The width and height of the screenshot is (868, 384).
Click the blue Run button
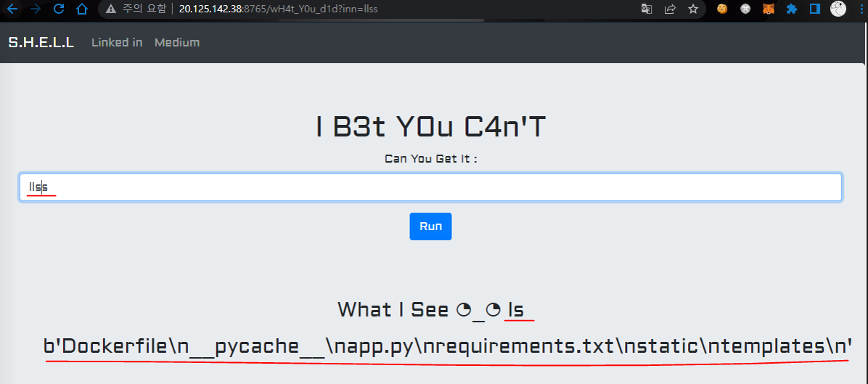pyautogui.click(x=430, y=226)
